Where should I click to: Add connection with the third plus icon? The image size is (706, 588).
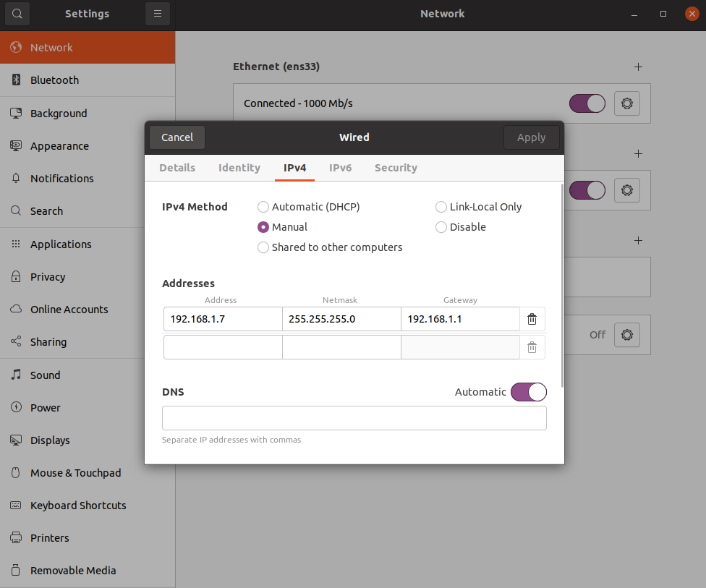639,240
